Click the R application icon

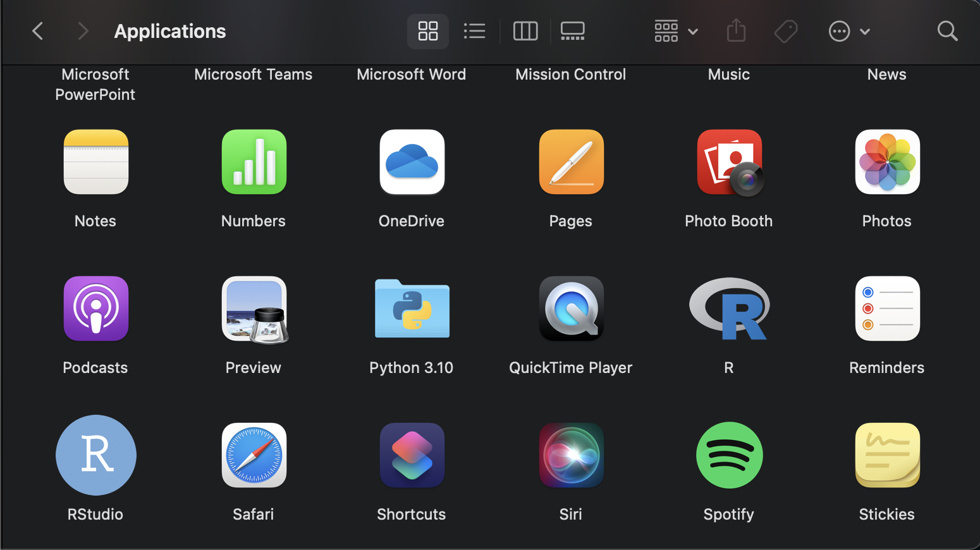tap(730, 309)
